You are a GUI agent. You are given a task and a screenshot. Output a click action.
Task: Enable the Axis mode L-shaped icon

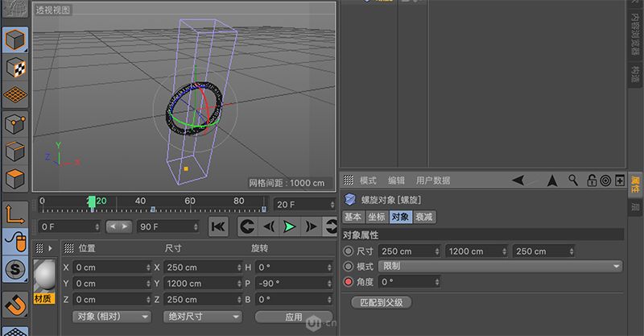[x=15, y=214]
